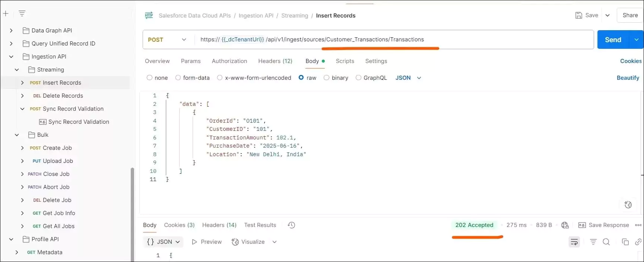Open the collections filter icon
644x262 pixels.
[22, 13]
